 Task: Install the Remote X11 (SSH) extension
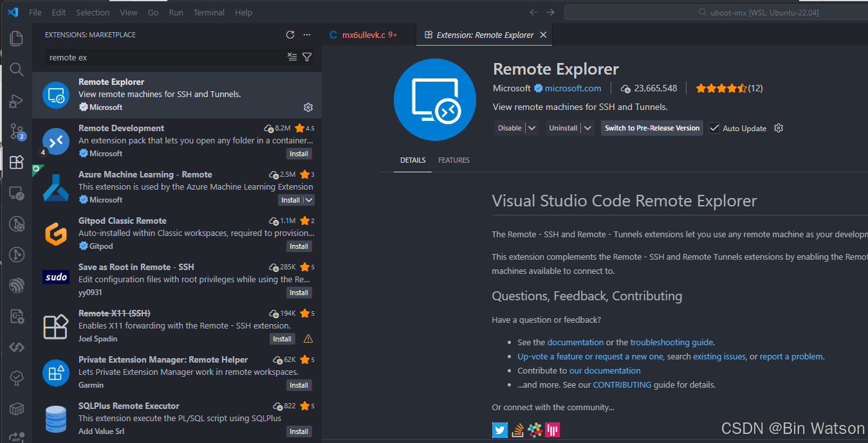coord(282,339)
